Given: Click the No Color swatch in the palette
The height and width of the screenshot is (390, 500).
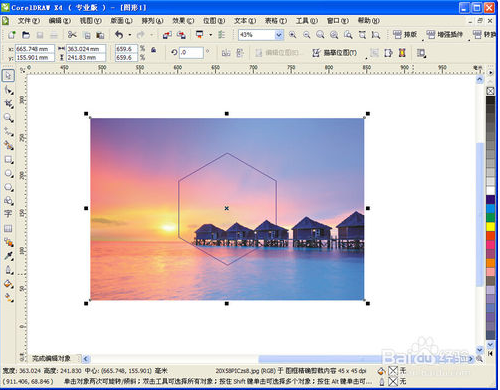Looking at the screenshot, I should 490,91.
